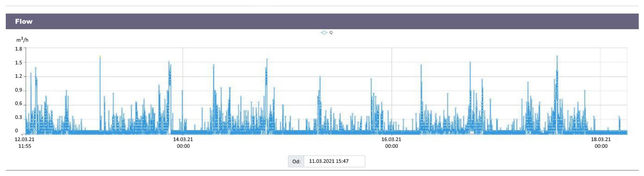644x176 pixels.
Task: Select the 1.5 y-axis tick label
Action: tap(18, 63)
